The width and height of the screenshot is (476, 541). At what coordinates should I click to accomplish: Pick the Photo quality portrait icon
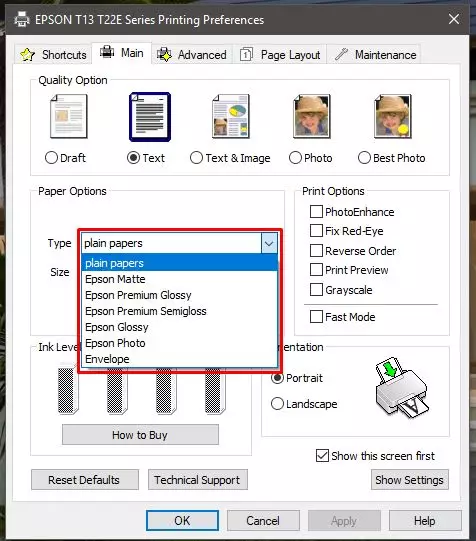(x=311, y=117)
